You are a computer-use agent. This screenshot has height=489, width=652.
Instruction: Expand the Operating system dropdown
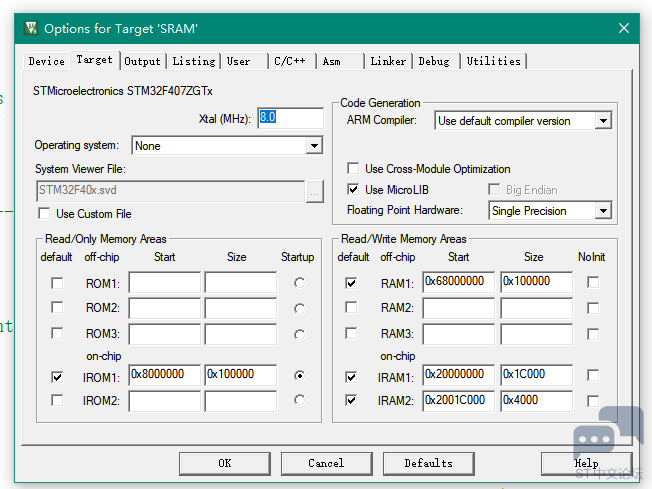click(314, 146)
